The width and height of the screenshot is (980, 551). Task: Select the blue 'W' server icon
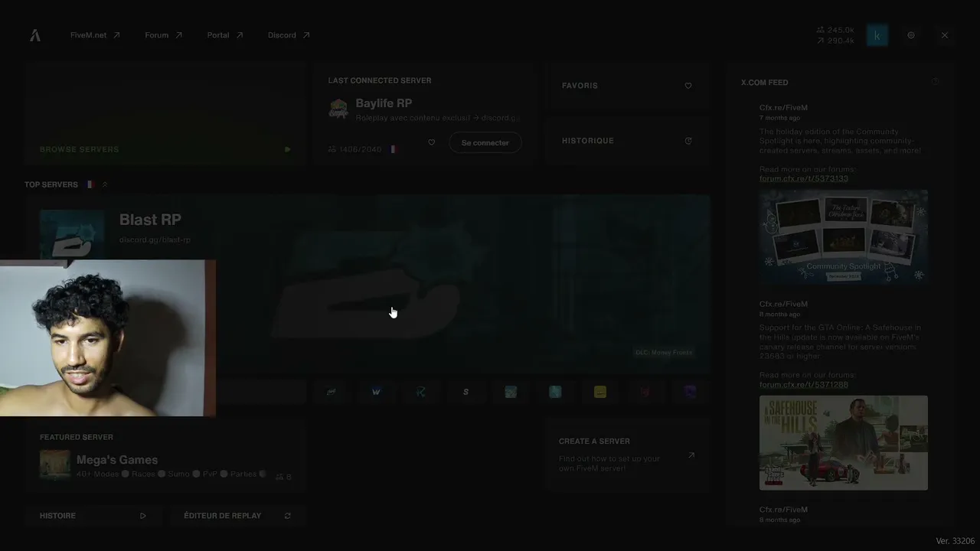[376, 392]
